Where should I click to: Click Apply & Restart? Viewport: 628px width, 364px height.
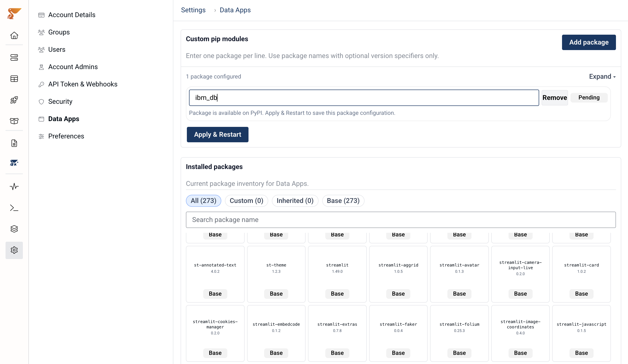(217, 135)
